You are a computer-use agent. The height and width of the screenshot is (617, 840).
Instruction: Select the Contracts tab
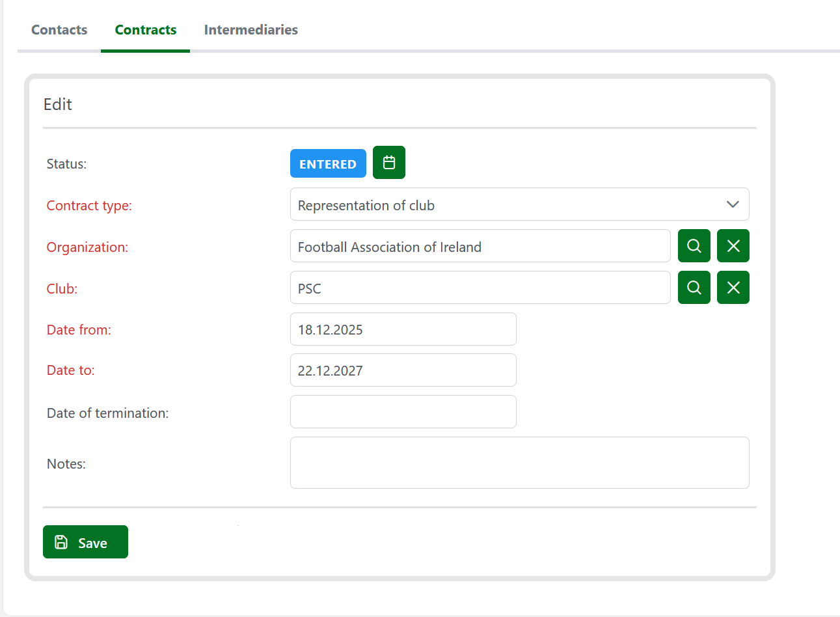tap(146, 30)
